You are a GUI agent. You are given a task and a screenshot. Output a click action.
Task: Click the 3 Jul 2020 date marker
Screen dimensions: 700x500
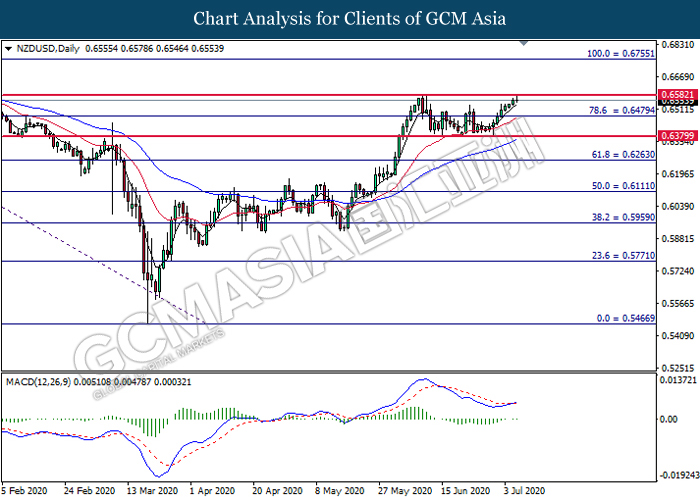pos(522,491)
